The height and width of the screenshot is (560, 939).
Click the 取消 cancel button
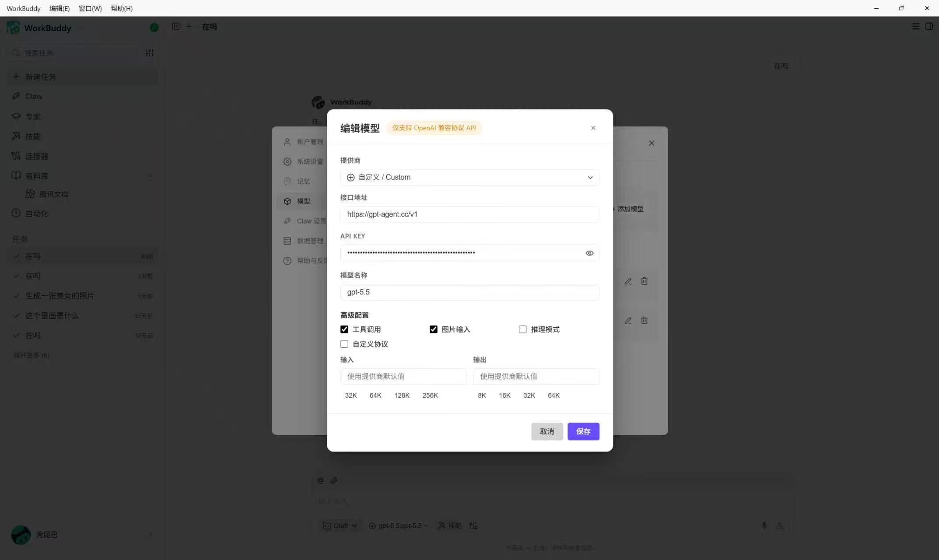[x=547, y=431]
